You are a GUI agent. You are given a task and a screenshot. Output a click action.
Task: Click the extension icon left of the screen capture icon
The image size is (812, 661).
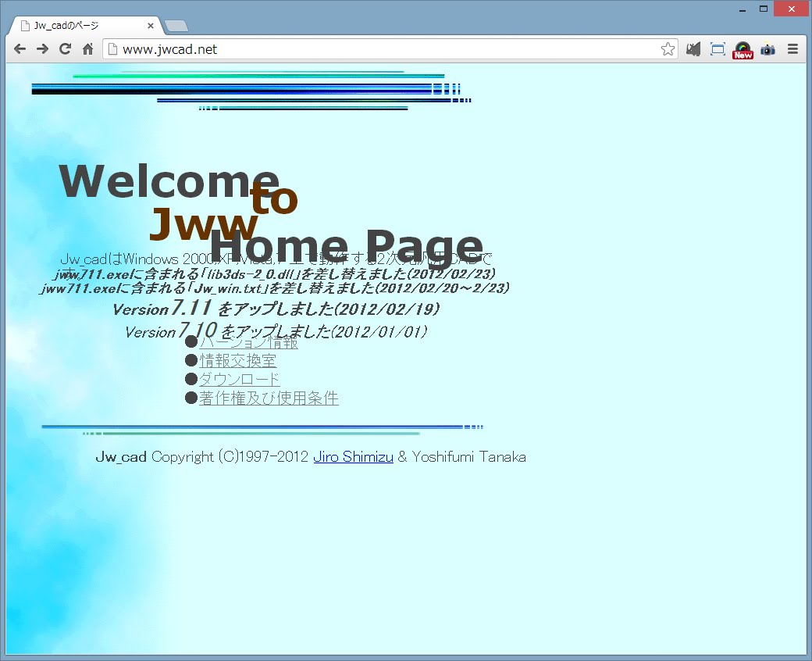693,49
